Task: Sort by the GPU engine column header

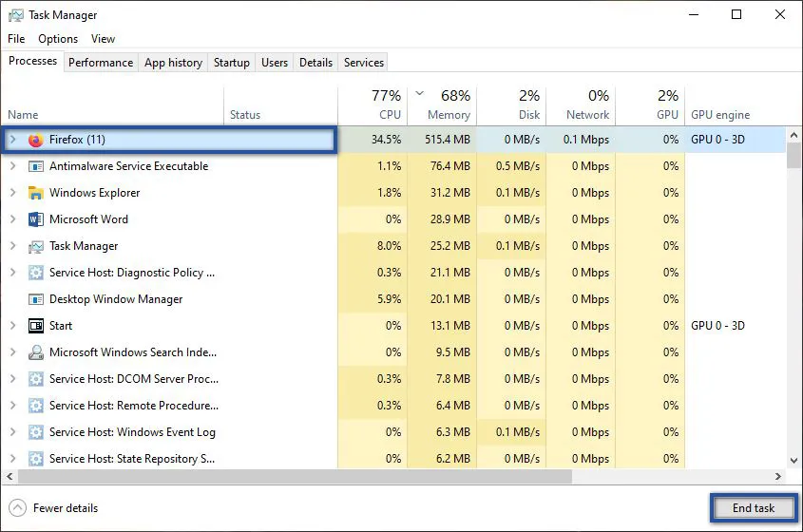Action: (x=736, y=106)
